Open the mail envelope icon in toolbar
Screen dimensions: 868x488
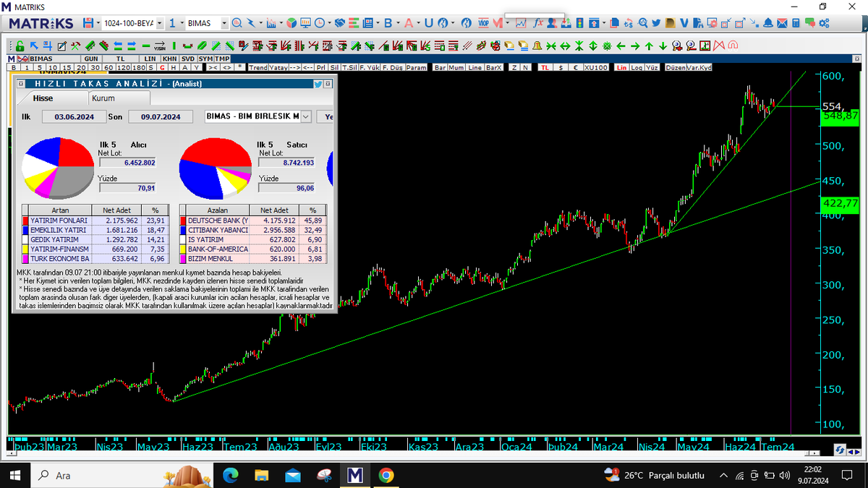coord(782,23)
